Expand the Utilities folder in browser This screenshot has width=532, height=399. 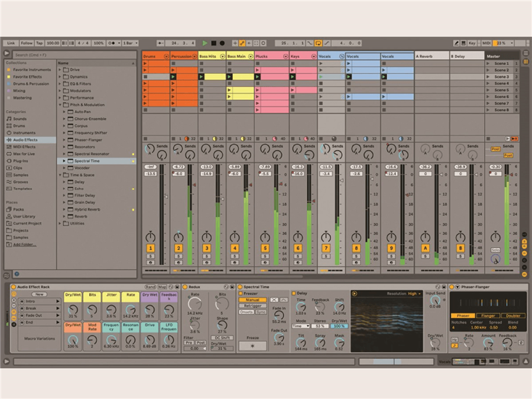60,223
